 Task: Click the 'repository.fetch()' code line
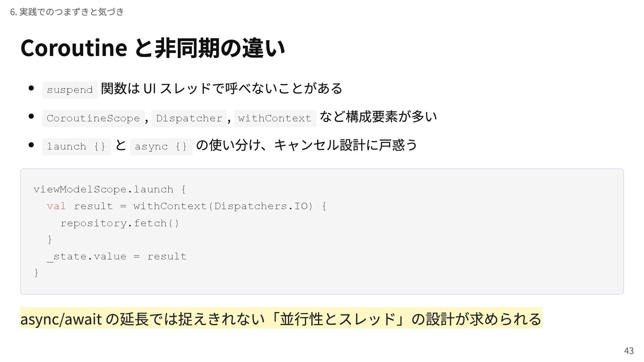coord(120,223)
